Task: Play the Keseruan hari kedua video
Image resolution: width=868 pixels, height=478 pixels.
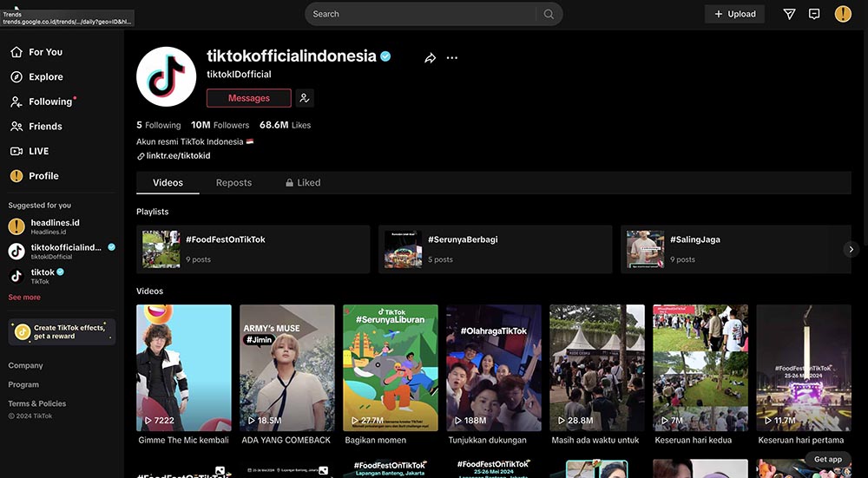Action: pos(700,368)
